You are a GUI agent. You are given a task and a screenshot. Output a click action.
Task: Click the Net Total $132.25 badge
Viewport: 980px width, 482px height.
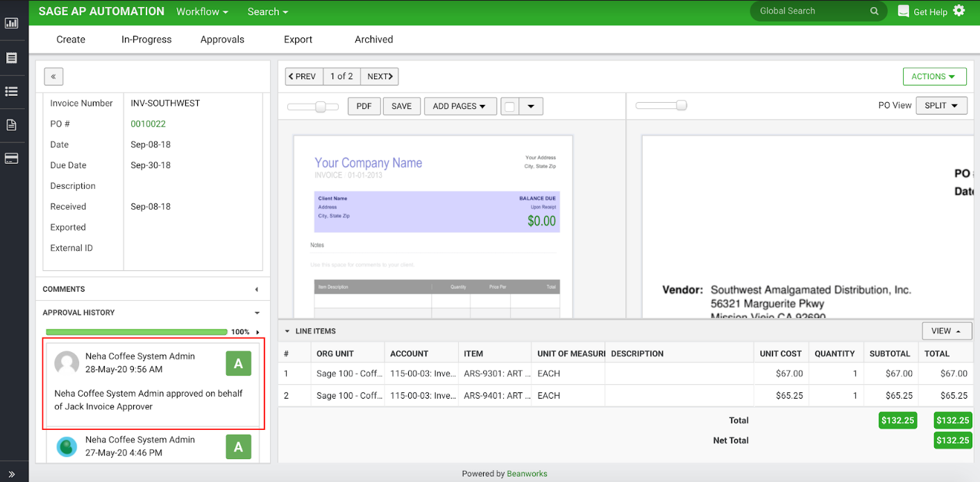(953, 440)
